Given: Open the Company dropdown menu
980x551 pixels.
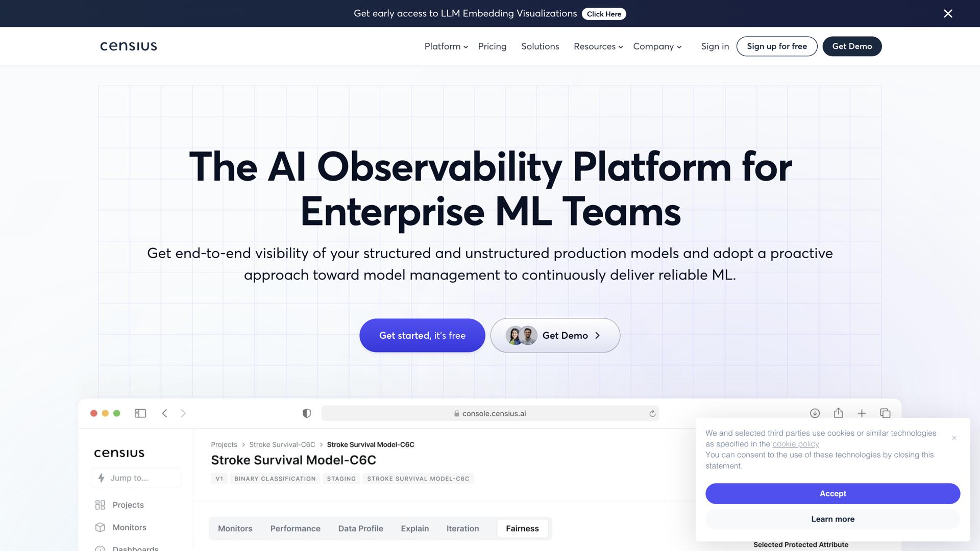Looking at the screenshot, I should [657, 46].
